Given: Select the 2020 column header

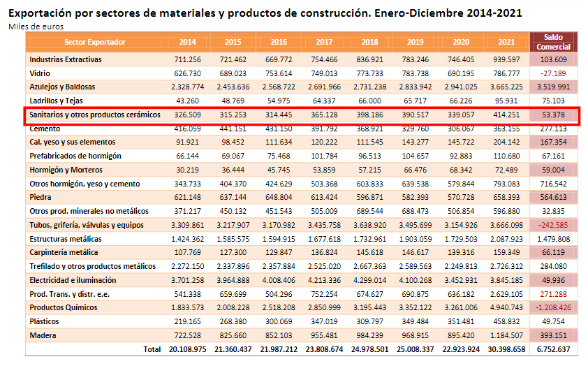Looking at the screenshot, I should point(461,42).
